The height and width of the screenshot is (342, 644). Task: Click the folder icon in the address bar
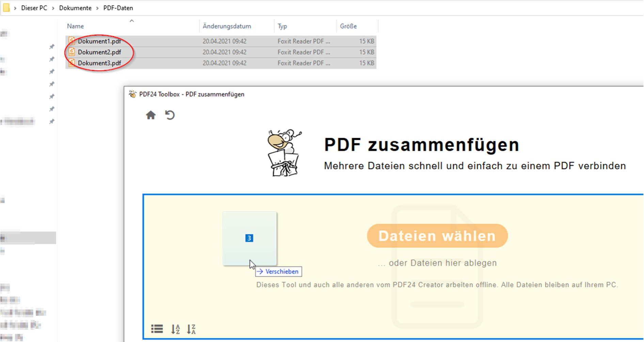(6, 8)
